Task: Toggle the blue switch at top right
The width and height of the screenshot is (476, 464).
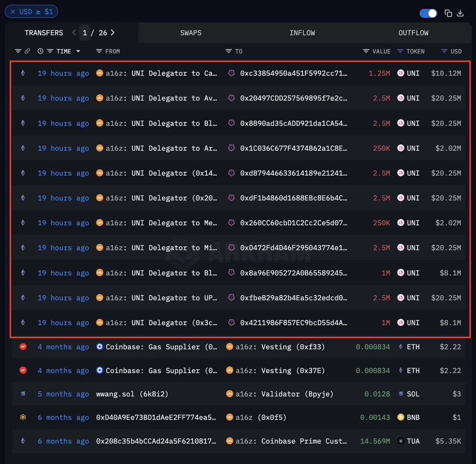Action: 428,13
